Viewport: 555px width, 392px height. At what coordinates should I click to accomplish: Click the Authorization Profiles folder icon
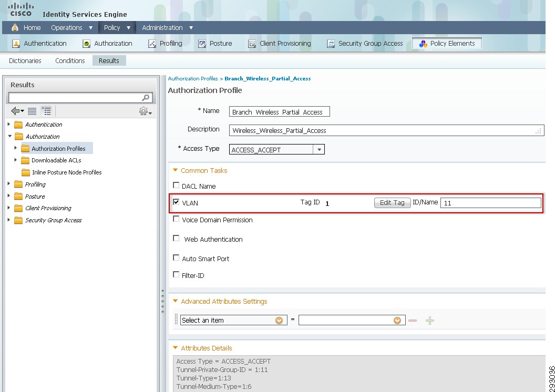[25, 149]
